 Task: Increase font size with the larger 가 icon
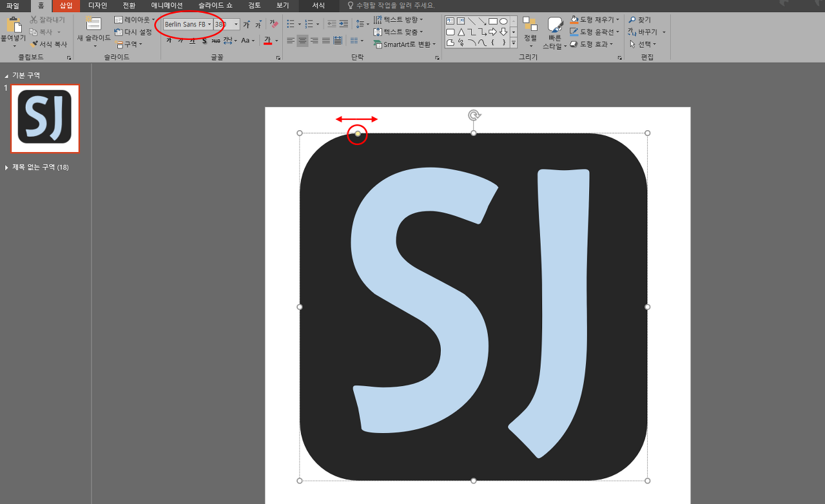[246, 24]
